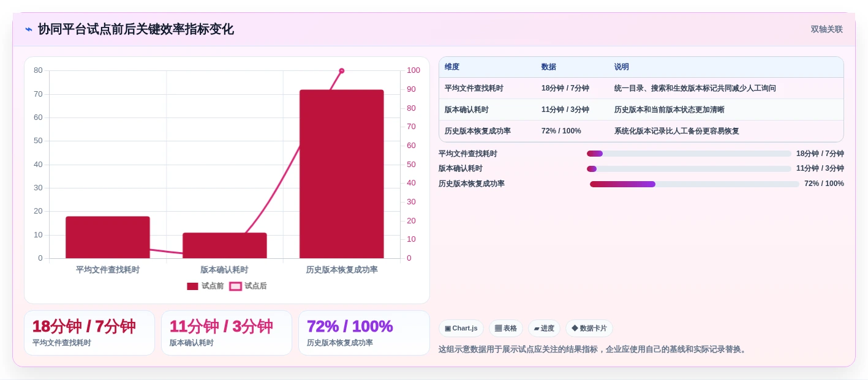Click the 版本确认耗时 progress bar
The image size is (868, 380).
689,169
